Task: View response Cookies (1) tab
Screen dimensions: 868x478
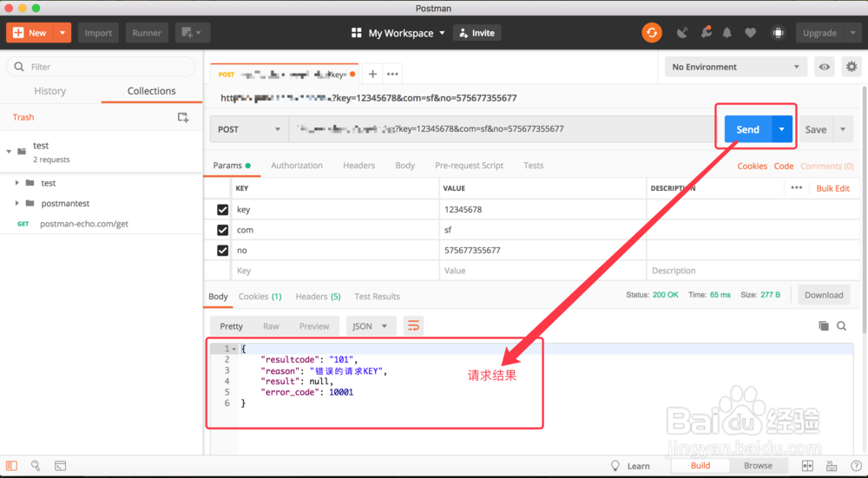Action: click(260, 297)
